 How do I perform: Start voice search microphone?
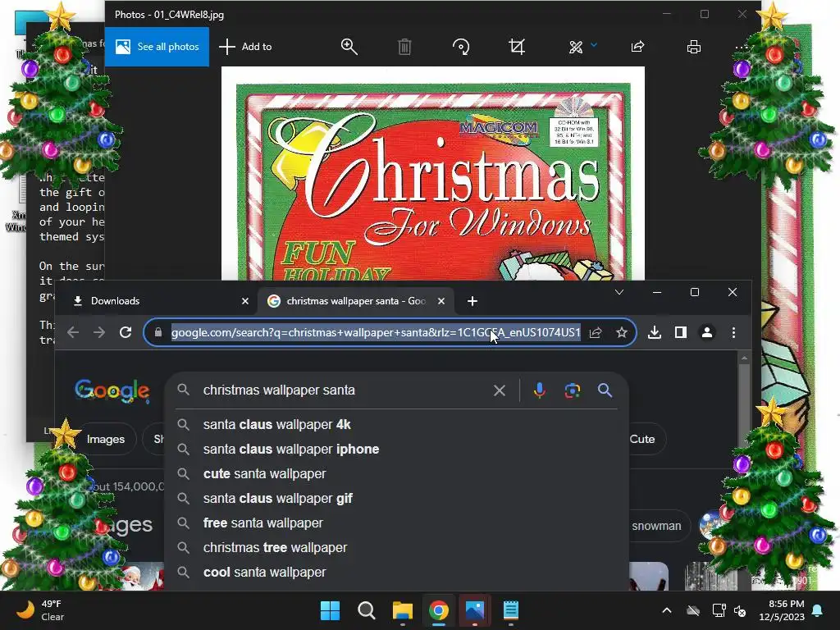click(x=540, y=390)
